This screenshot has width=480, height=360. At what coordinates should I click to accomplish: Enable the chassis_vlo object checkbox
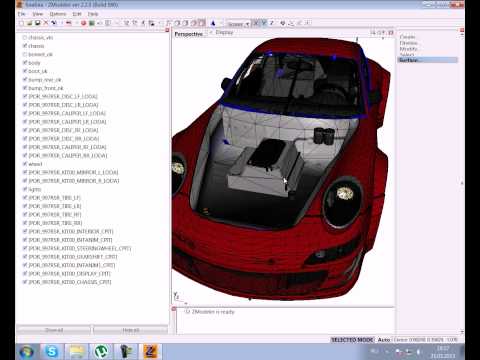pyautogui.click(x=25, y=38)
